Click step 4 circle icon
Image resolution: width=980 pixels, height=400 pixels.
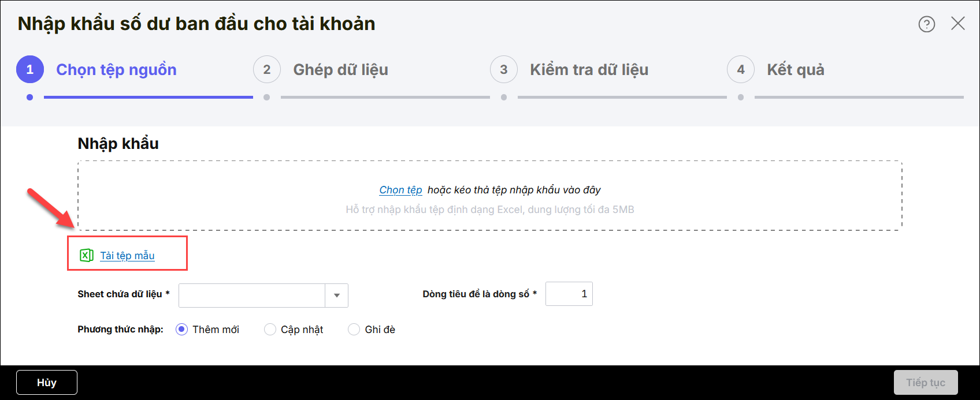pos(740,70)
